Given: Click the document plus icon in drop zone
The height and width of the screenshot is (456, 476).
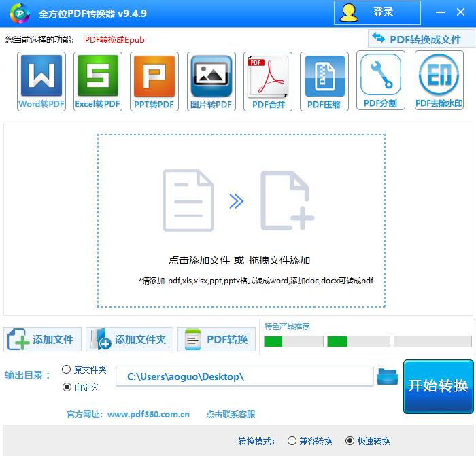Looking at the screenshot, I should (287, 200).
